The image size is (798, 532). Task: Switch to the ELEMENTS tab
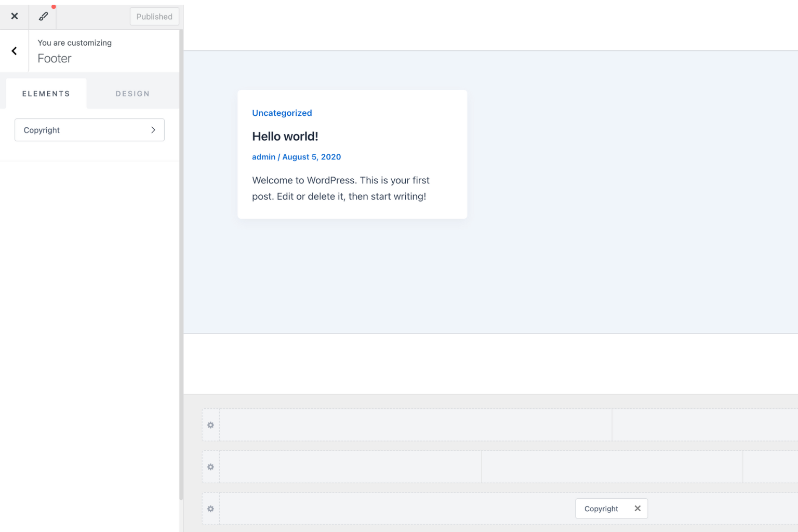46,94
